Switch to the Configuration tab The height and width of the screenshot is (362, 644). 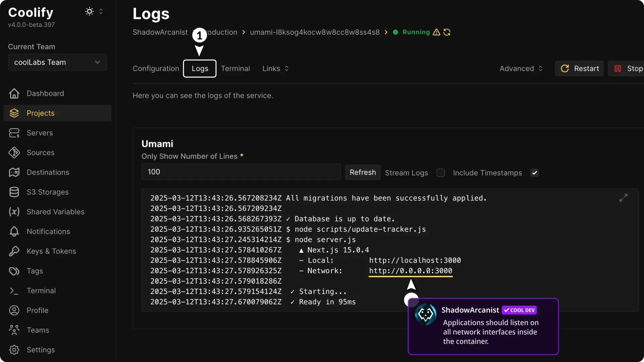click(x=156, y=68)
